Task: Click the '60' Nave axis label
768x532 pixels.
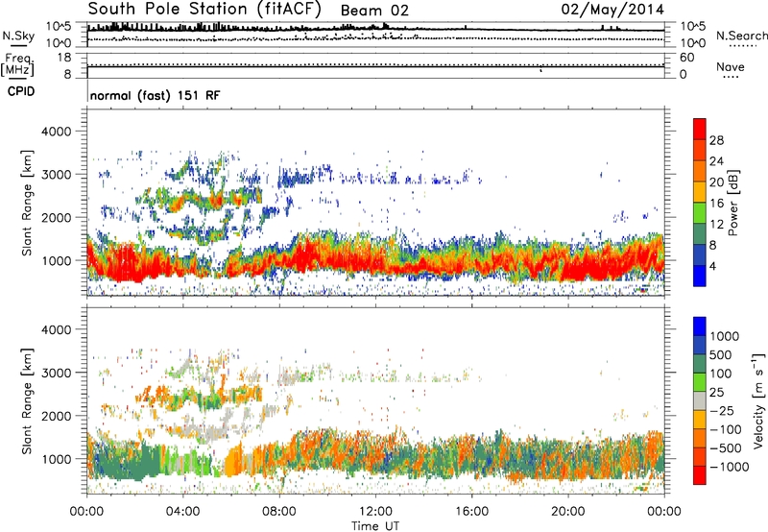Action: 686,58
